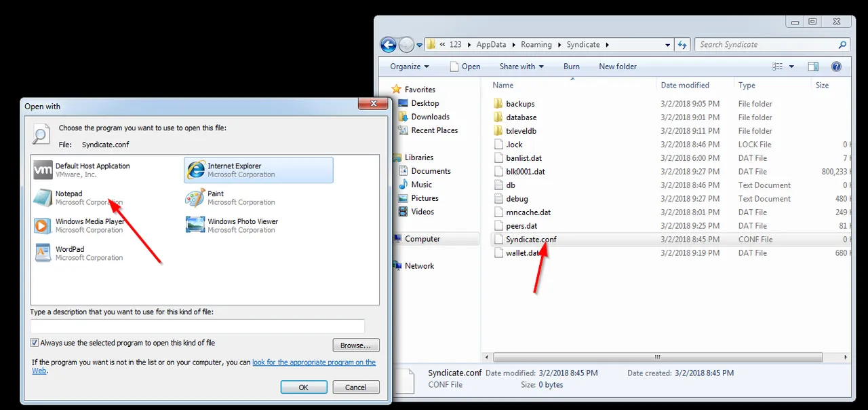Click Burn in Explorer toolbar
868x410 pixels.
pos(572,67)
